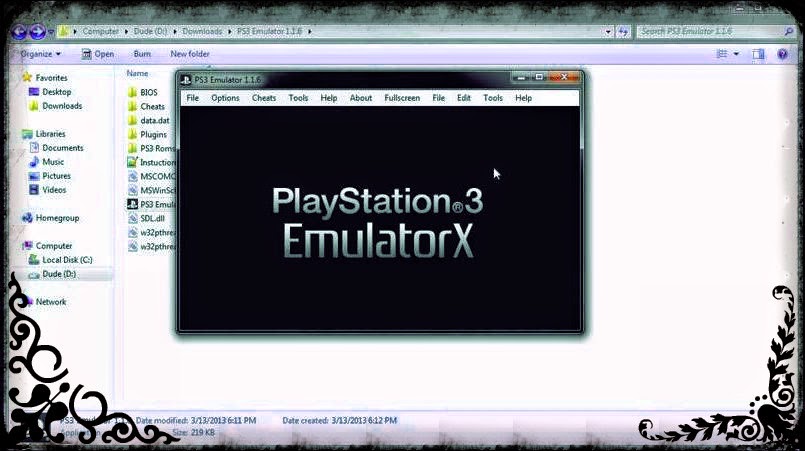Minimize the PS3 Emulator 1.1.6 window
805x451 pixels.
521,77
